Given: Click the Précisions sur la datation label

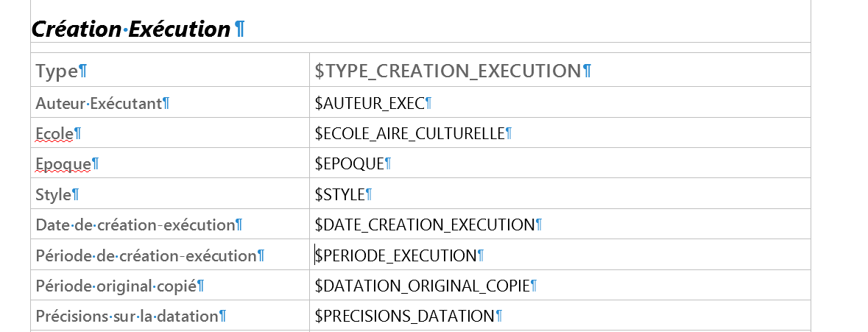Looking at the screenshot, I should coord(127,317).
